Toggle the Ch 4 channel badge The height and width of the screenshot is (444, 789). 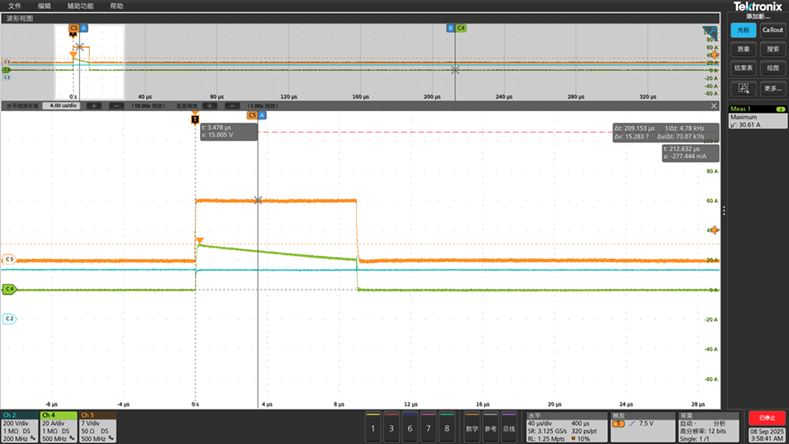click(x=58, y=427)
